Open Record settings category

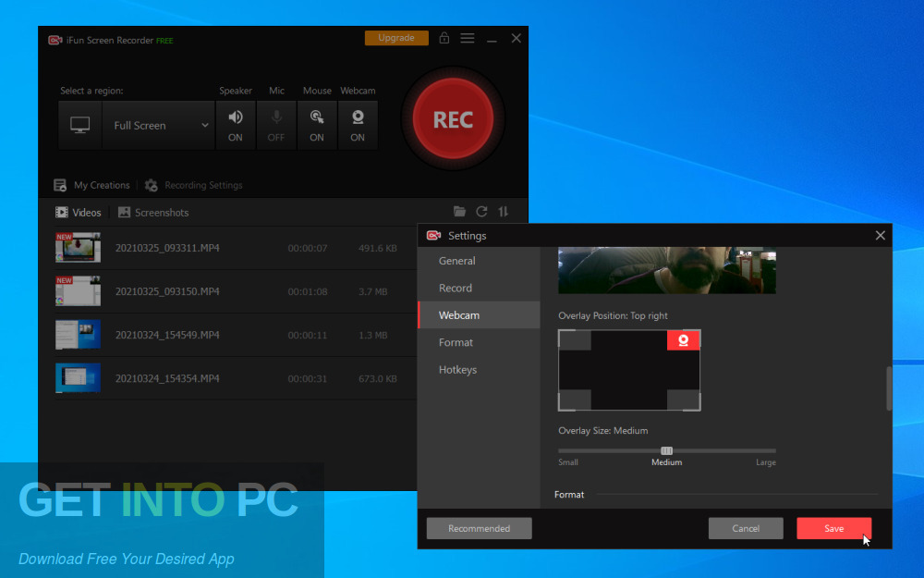tap(479, 288)
